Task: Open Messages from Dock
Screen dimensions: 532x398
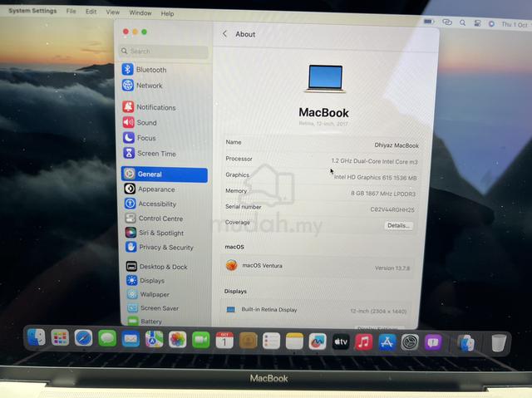Action: [107, 338]
